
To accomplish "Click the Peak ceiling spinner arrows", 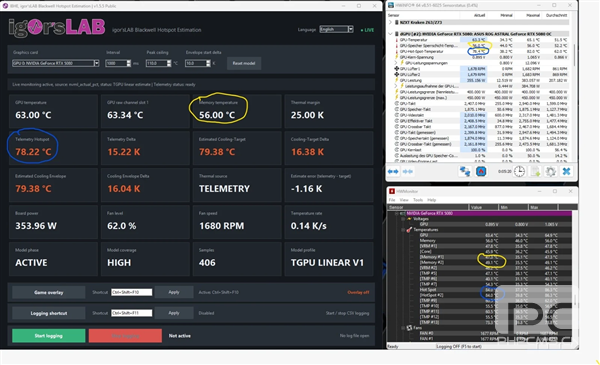I will [169, 63].
